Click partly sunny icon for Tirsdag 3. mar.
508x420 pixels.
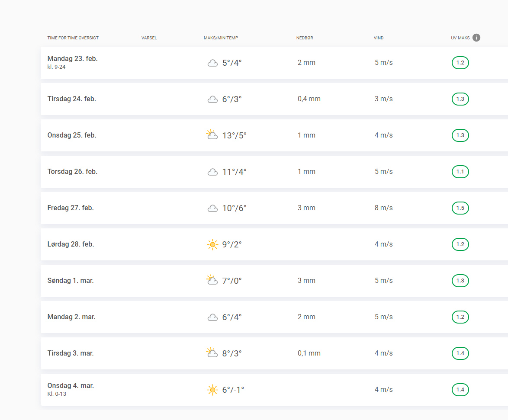click(212, 353)
